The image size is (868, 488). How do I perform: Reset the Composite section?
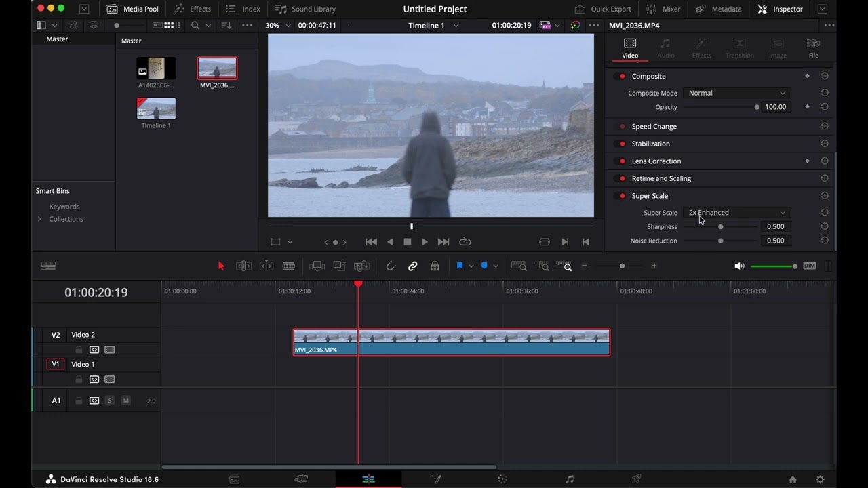tap(824, 76)
